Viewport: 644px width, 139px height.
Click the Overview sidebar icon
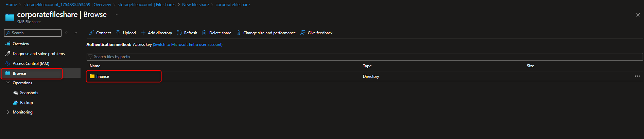[x=8, y=44]
